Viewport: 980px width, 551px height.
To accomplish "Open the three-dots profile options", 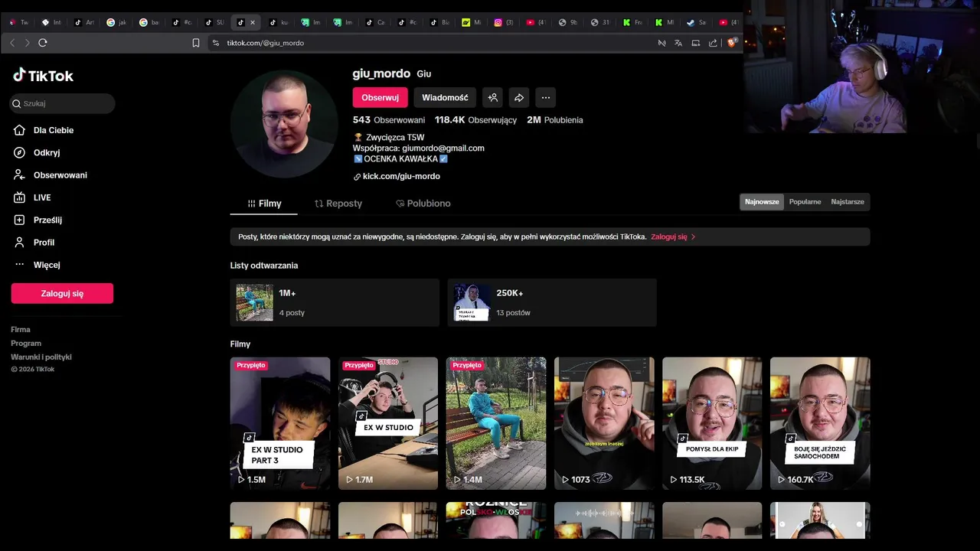I will pyautogui.click(x=545, y=97).
